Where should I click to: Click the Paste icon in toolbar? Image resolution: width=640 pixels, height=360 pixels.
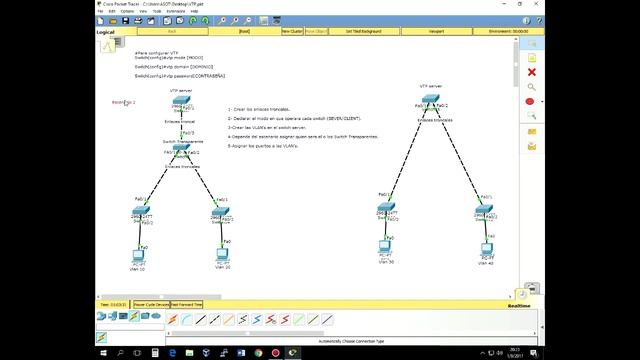click(180, 20)
